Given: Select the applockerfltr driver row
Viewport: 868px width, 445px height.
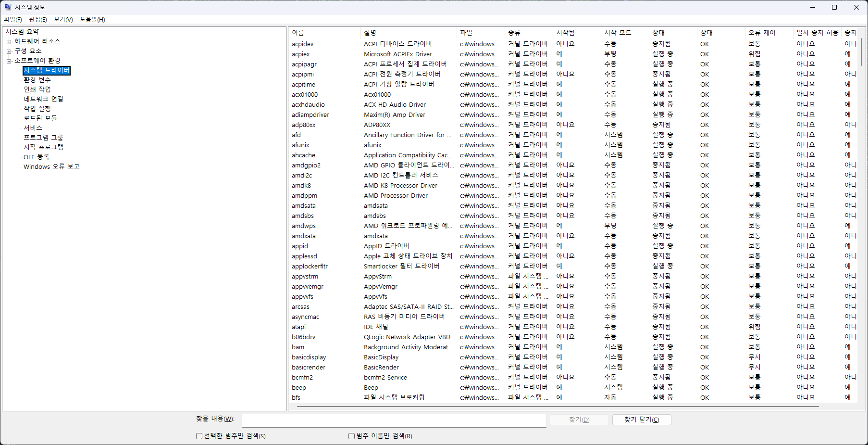Looking at the screenshot, I should click(x=573, y=266).
